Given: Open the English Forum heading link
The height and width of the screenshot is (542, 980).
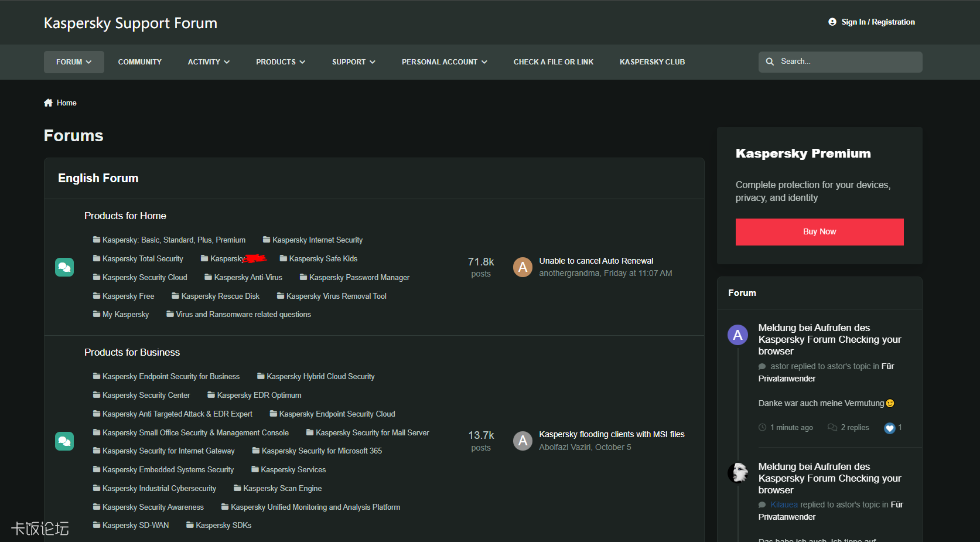Looking at the screenshot, I should [x=98, y=178].
